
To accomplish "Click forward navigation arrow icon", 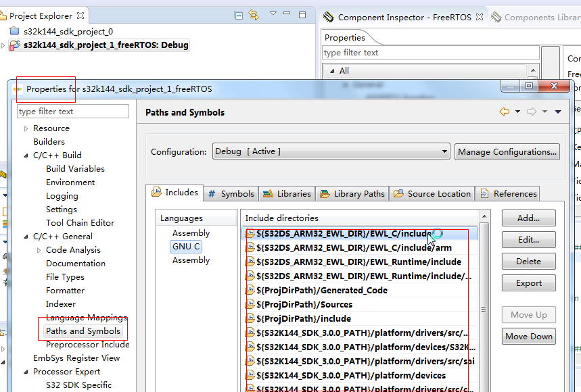I will point(532,112).
